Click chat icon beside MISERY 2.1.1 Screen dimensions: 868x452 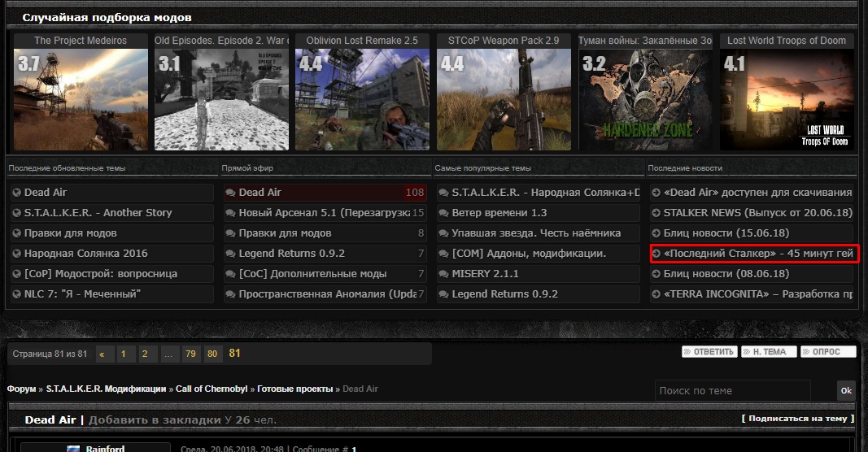pos(443,274)
